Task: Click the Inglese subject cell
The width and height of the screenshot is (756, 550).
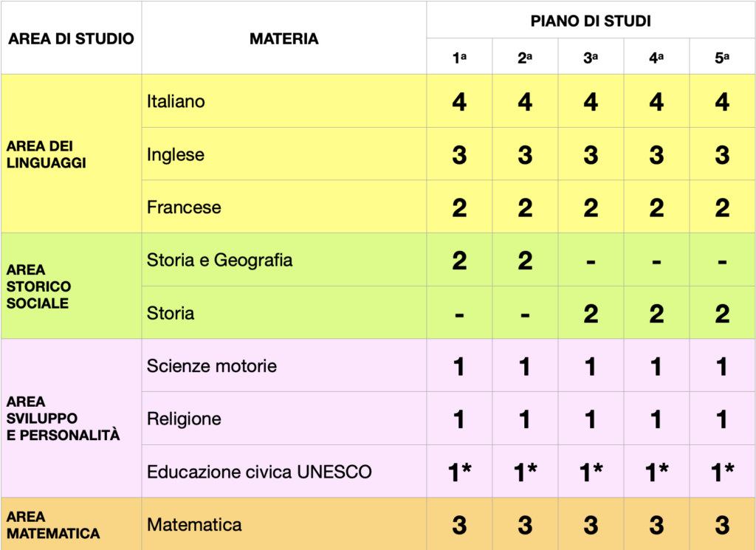Action: 284,154
